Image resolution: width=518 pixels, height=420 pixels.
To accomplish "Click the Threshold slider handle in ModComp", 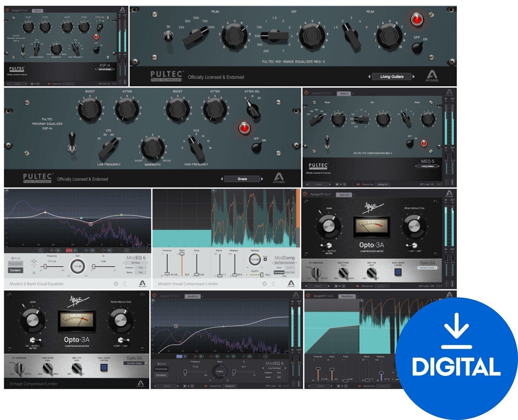I will coord(167,273).
